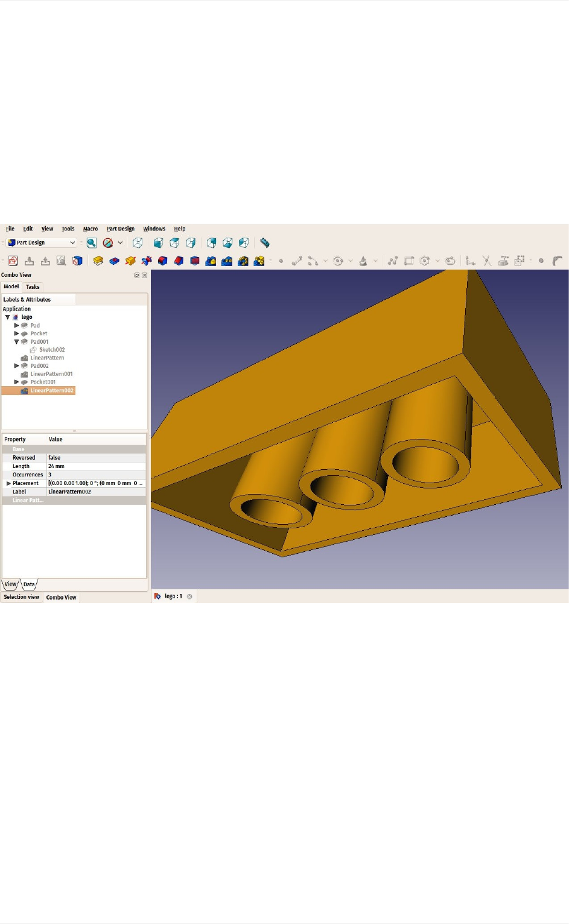Select the Linear Pattern tool
Image resolution: width=569 pixels, height=924 pixels.
pos(227,261)
